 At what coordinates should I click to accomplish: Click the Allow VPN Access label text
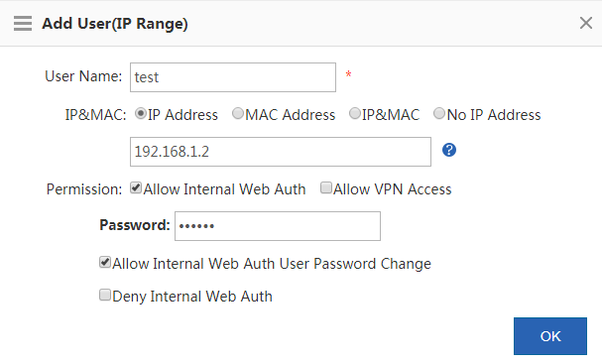393,189
